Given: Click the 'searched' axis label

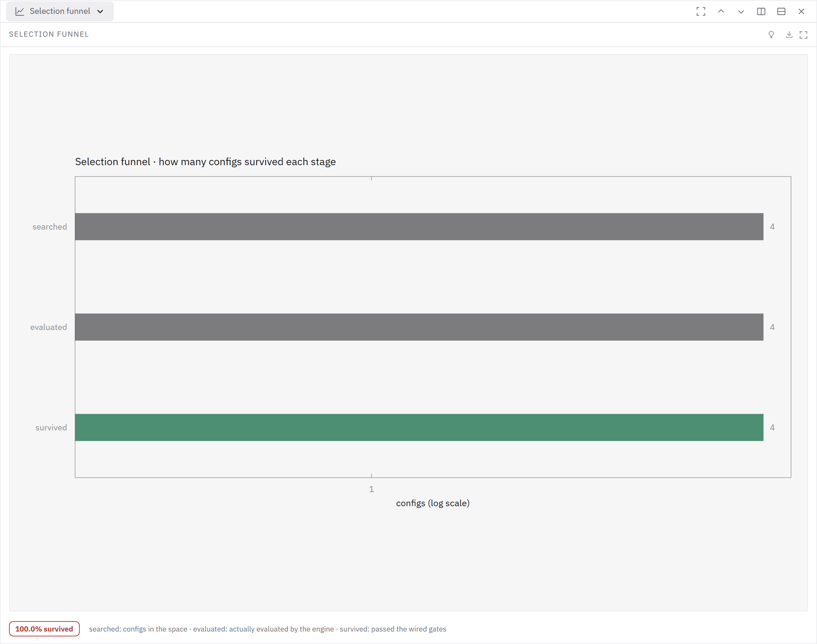Looking at the screenshot, I should tap(50, 226).
